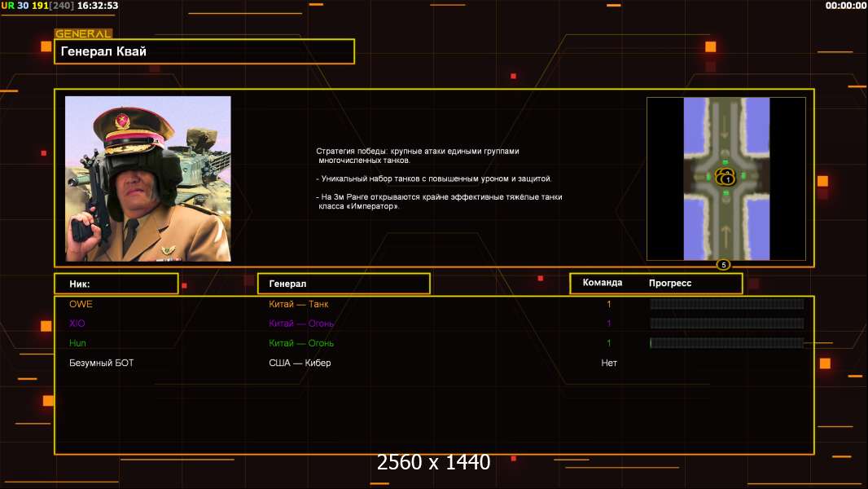The image size is (868, 489).
Task: Click OWE's loading progress bar
Action: click(x=726, y=304)
